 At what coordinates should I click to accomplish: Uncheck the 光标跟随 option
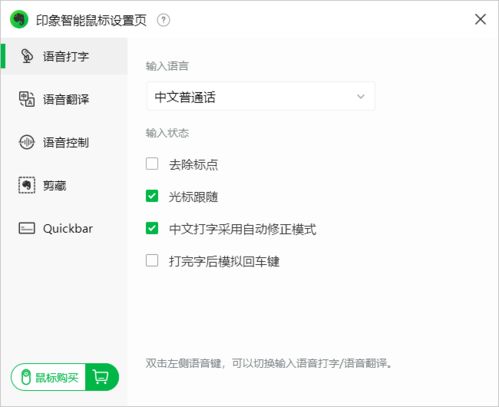(x=152, y=196)
